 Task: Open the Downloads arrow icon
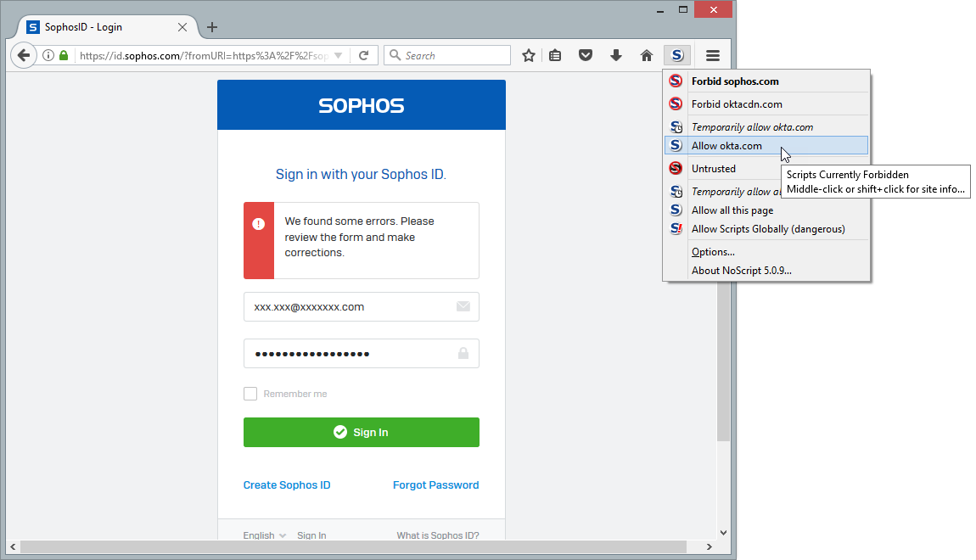click(616, 55)
